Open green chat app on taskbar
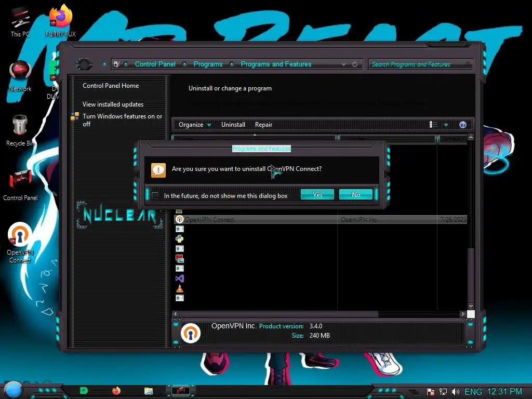This screenshot has height=399, width=532. pyautogui.click(x=84, y=391)
